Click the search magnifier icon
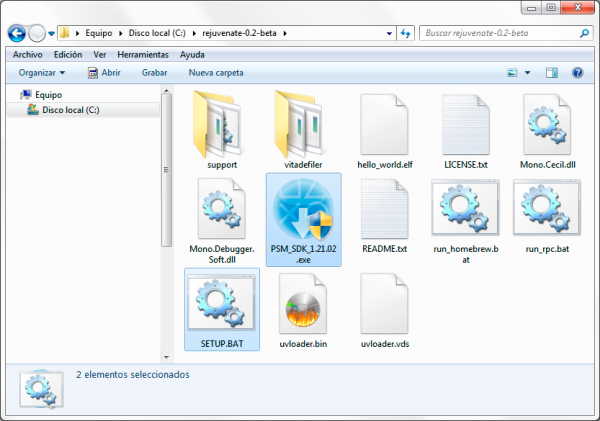 click(x=584, y=33)
